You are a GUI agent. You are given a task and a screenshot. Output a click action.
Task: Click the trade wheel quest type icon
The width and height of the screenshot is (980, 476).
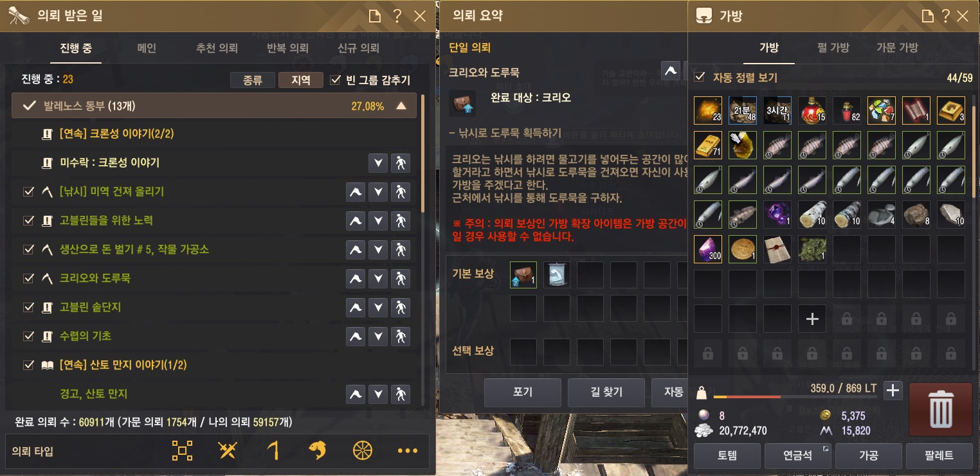(363, 451)
